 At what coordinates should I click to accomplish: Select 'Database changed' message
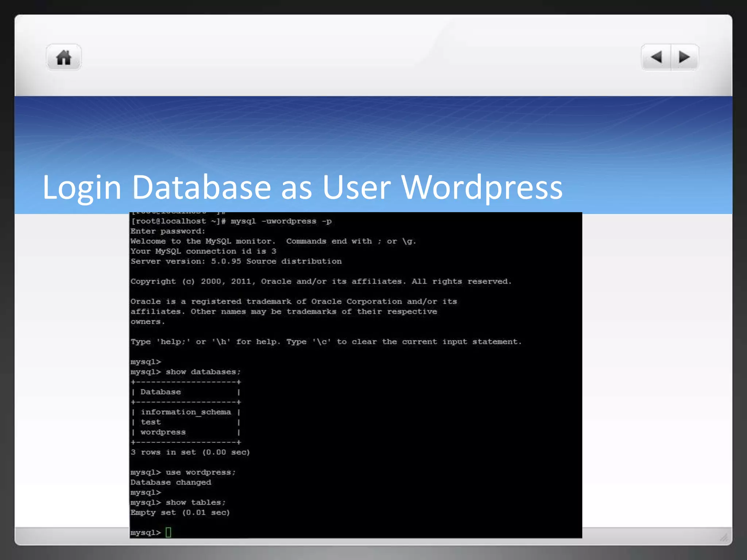pos(171,482)
